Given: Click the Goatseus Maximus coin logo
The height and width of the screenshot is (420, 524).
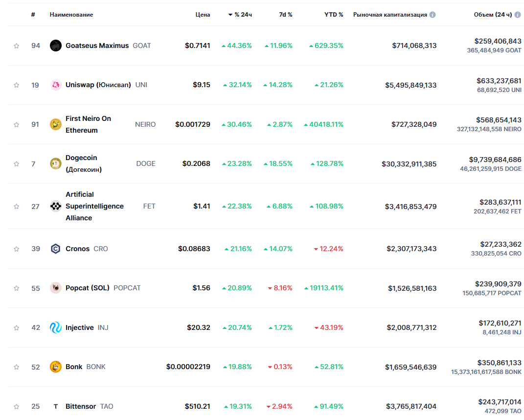Looking at the screenshot, I should click(x=56, y=46).
